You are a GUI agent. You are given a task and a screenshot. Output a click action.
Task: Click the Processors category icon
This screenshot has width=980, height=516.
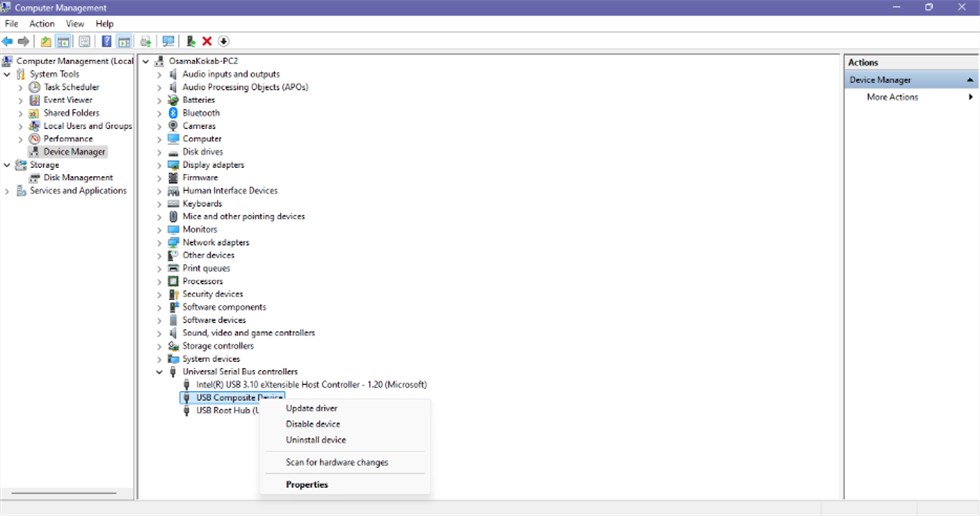click(173, 281)
